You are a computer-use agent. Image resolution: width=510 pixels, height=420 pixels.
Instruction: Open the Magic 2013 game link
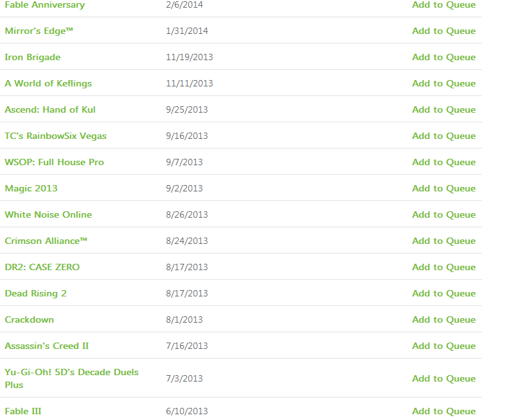coord(31,188)
